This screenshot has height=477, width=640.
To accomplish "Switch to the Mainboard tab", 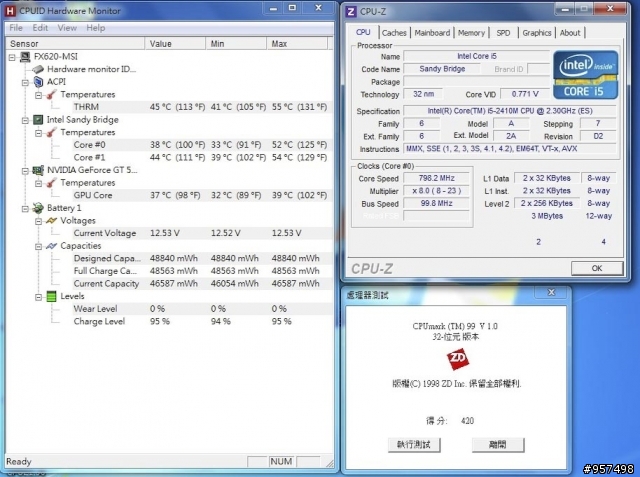I will 432,33.
